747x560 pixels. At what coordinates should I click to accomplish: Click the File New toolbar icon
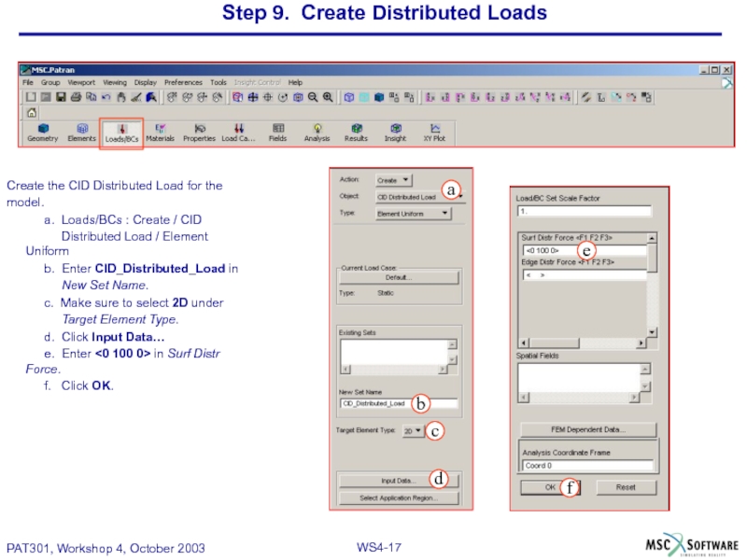click(x=31, y=97)
